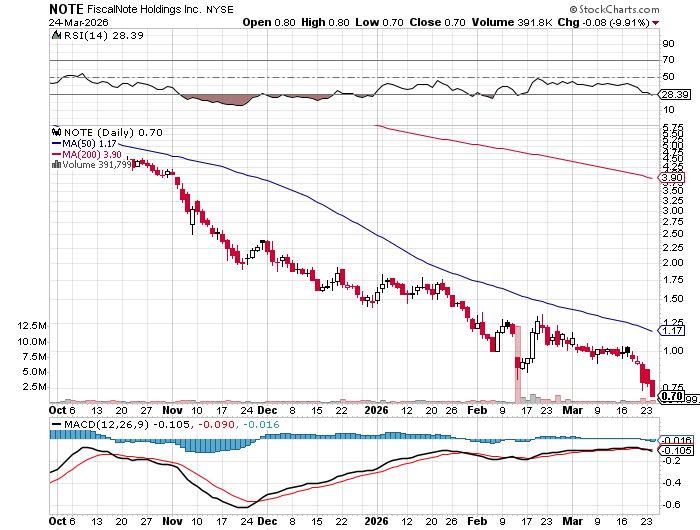
Task: Click the 5.0M volume axis label
Action: 35,371
